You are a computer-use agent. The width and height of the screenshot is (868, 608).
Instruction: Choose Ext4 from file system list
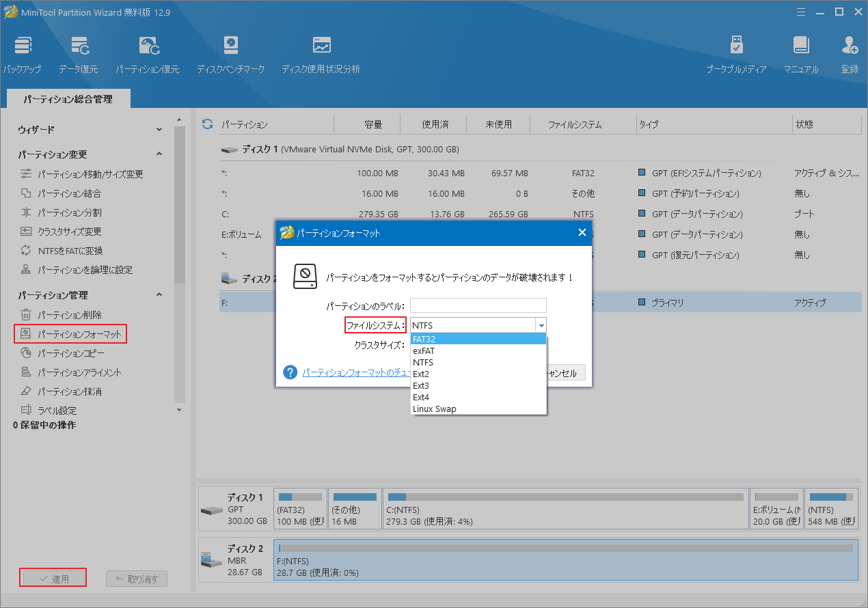pos(478,397)
